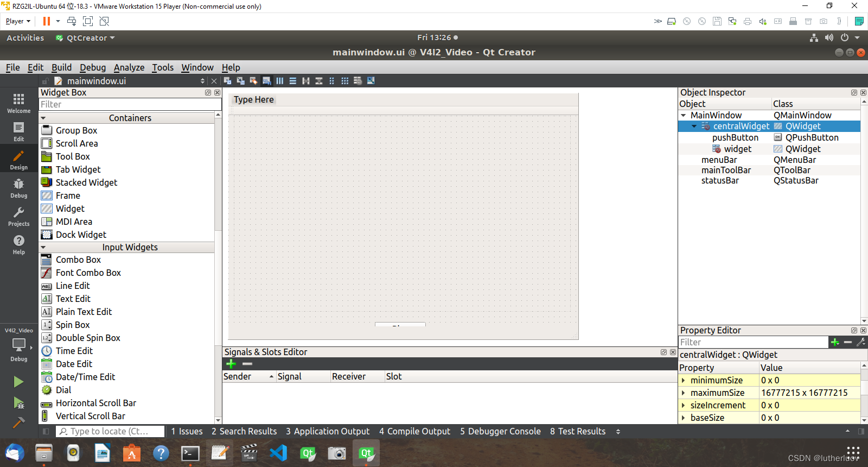Expand the baseSize property

[x=683, y=418]
